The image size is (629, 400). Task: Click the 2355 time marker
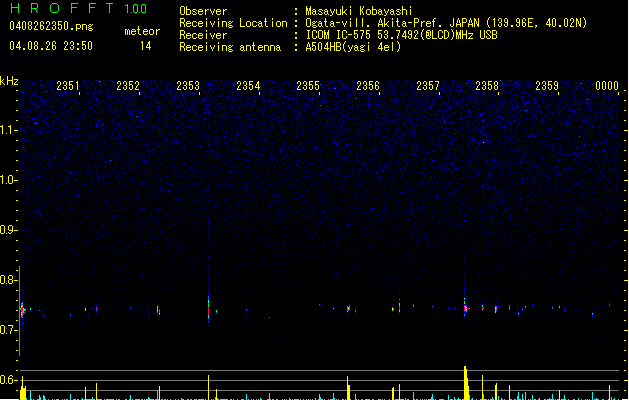308,85
